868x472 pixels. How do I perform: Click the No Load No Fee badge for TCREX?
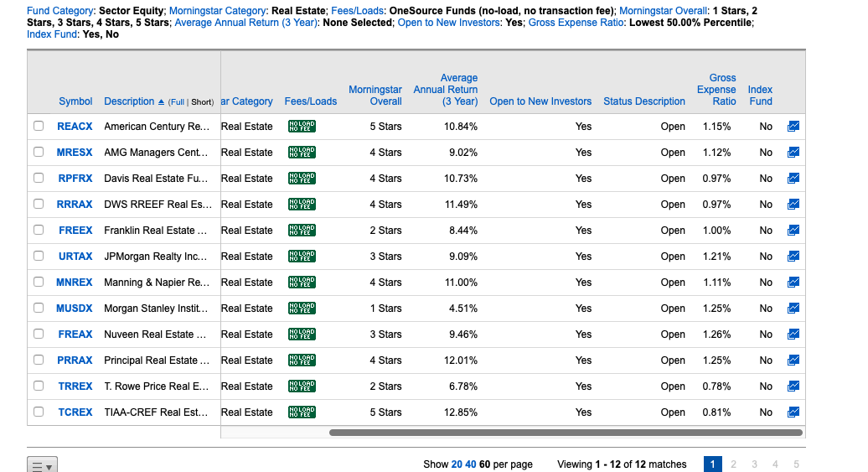click(x=302, y=412)
